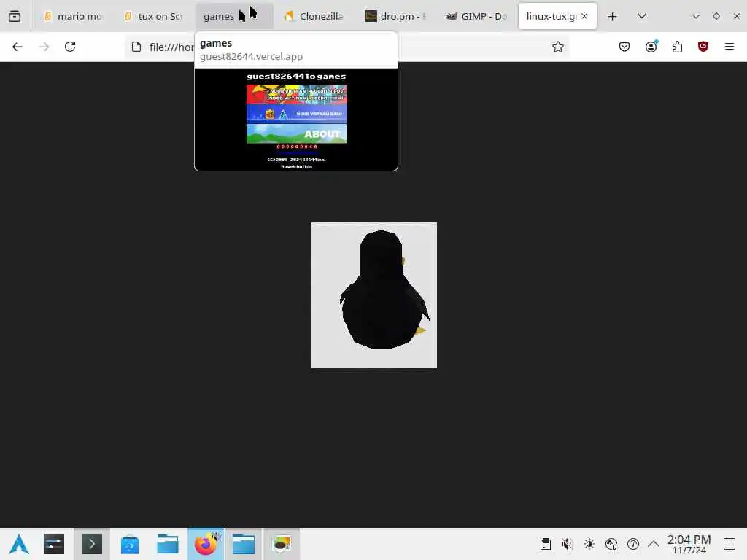This screenshot has width=747, height=560.
Task: Open the Konsole terminal from taskbar
Action: click(91, 544)
